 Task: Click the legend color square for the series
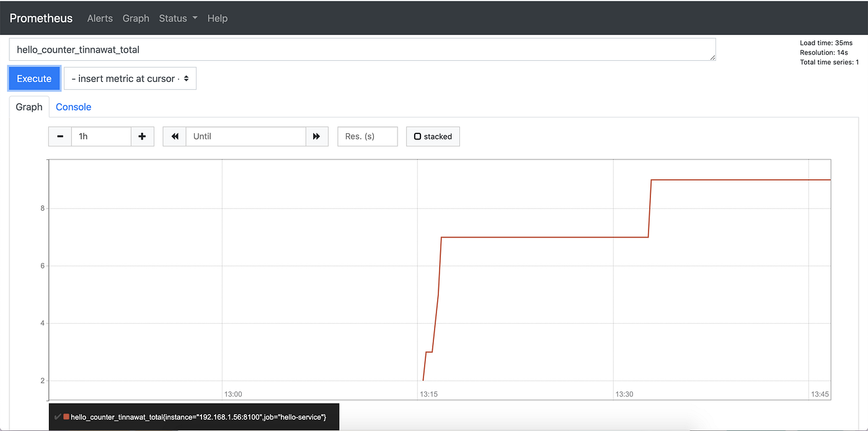pos(66,417)
